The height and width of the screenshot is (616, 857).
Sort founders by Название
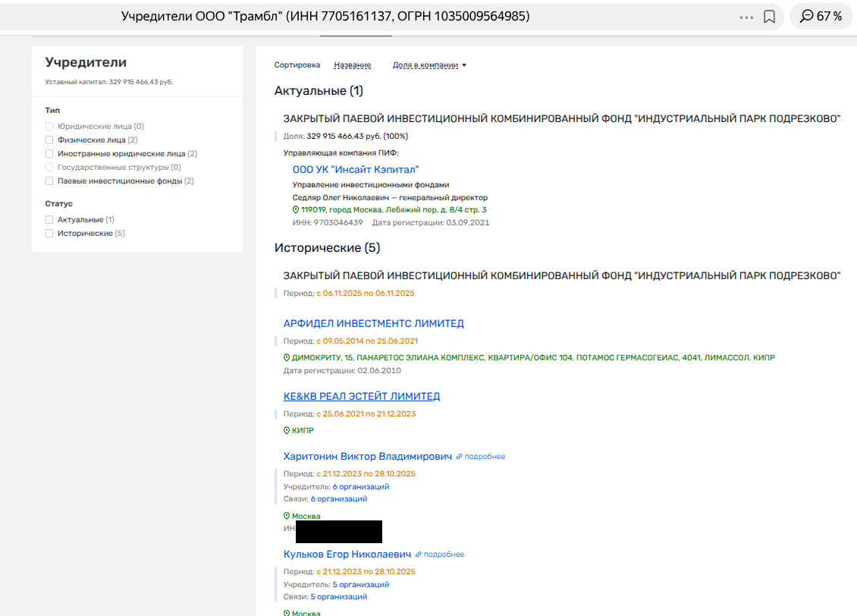pos(352,65)
